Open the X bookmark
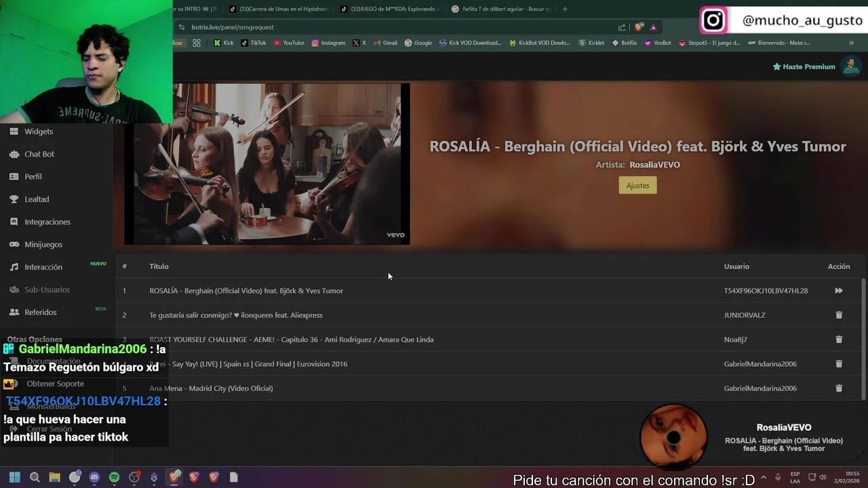 359,43
